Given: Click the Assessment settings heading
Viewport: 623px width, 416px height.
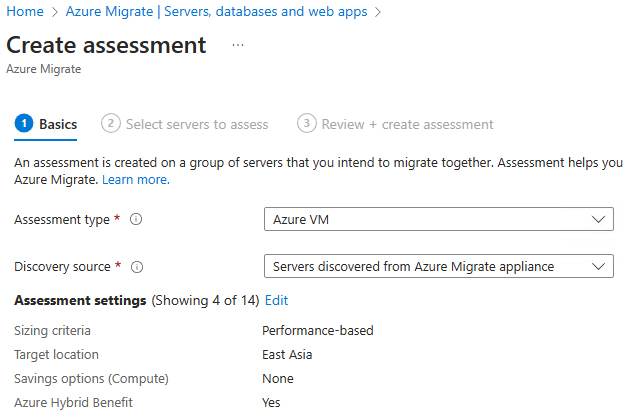Looking at the screenshot, I should point(80,300).
